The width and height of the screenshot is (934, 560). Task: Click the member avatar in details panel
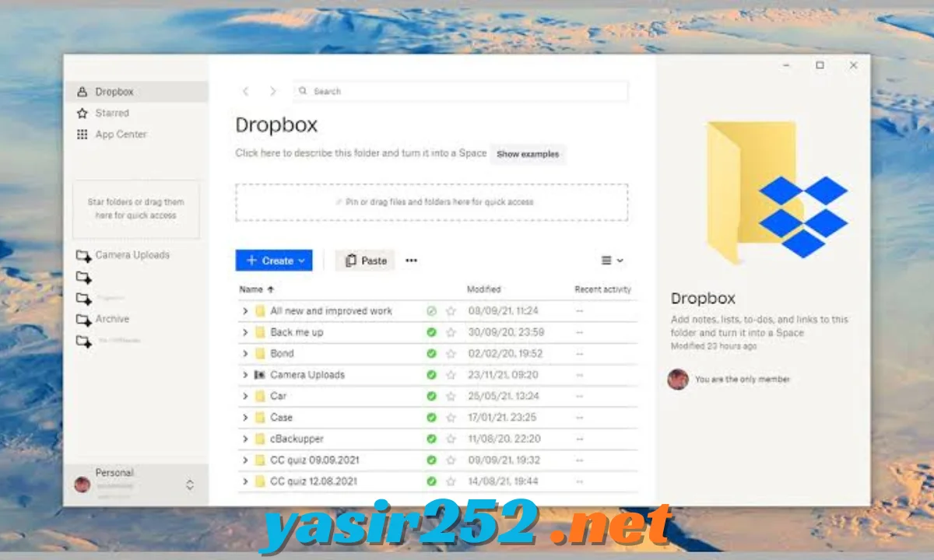pos(678,380)
